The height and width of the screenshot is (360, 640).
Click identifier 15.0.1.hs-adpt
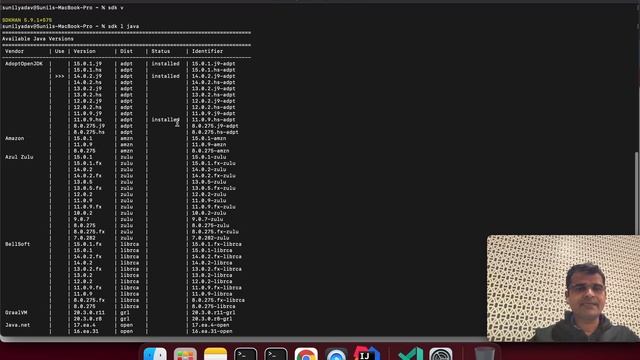[x=213, y=70]
